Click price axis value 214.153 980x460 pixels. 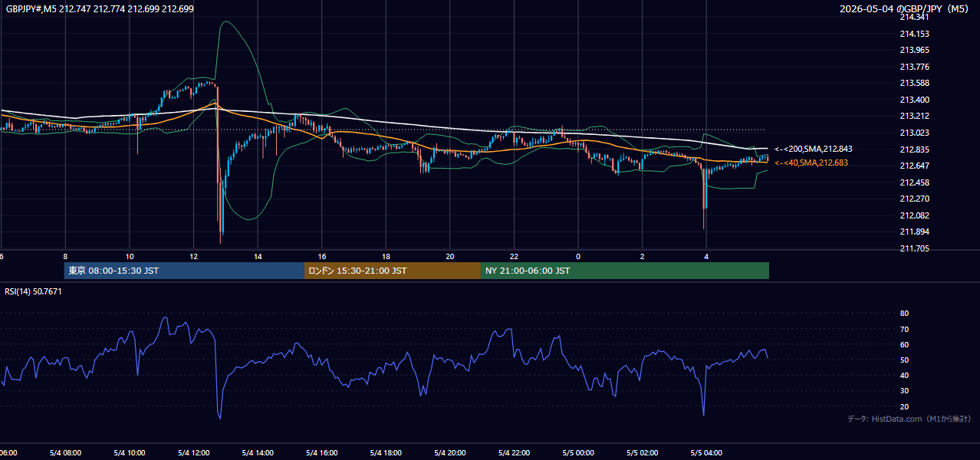pyautogui.click(x=914, y=34)
